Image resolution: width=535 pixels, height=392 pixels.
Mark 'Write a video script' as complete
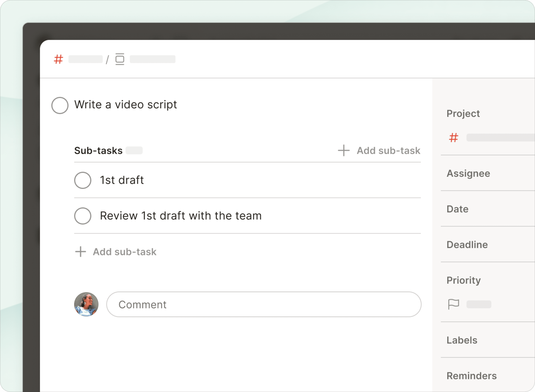tap(60, 105)
